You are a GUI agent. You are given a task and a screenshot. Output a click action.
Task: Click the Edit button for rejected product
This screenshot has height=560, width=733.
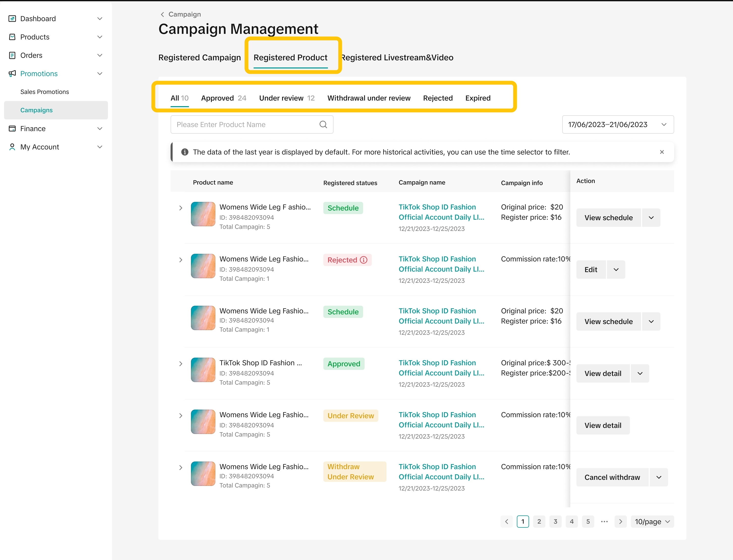pos(591,270)
